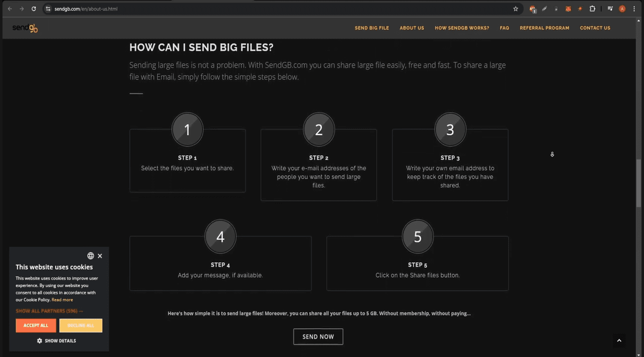The width and height of the screenshot is (644, 357).
Task: Open the Extensions puzzle icon
Action: [592, 9]
